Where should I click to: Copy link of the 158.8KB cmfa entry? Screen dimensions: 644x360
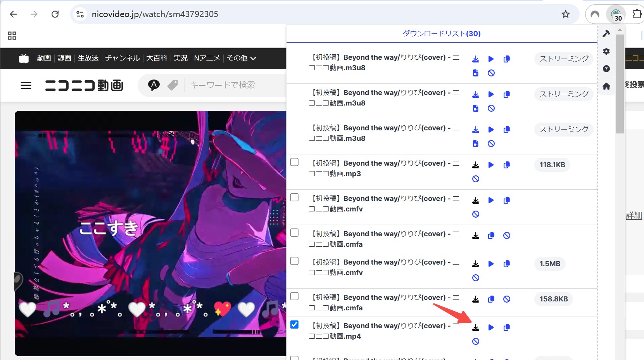coord(491,299)
